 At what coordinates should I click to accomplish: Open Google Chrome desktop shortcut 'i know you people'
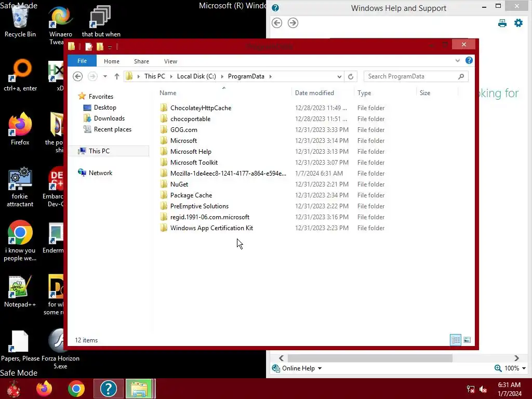20,241
